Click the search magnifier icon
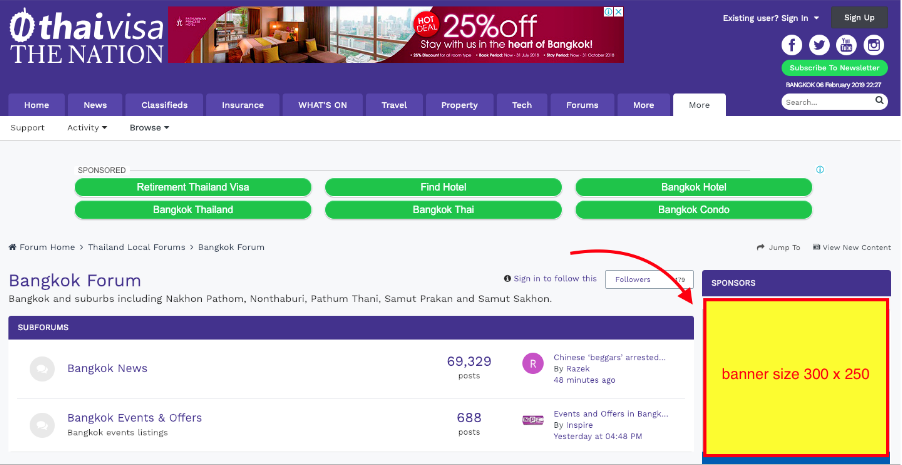The height and width of the screenshot is (465, 902). click(880, 101)
